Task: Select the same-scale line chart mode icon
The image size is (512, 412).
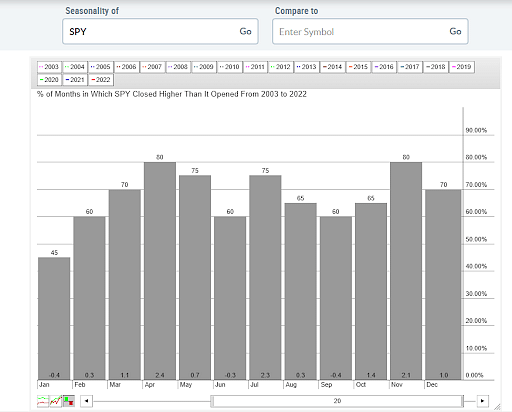Action: click(56, 401)
